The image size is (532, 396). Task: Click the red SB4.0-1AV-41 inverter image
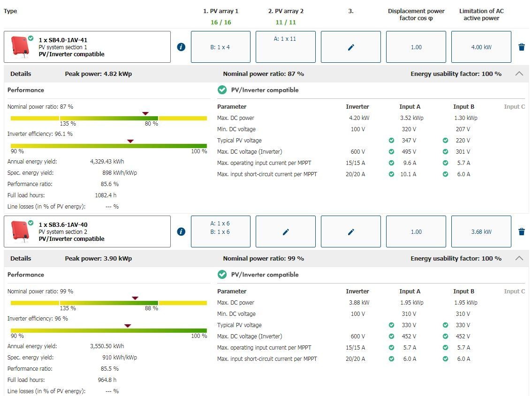(20, 47)
